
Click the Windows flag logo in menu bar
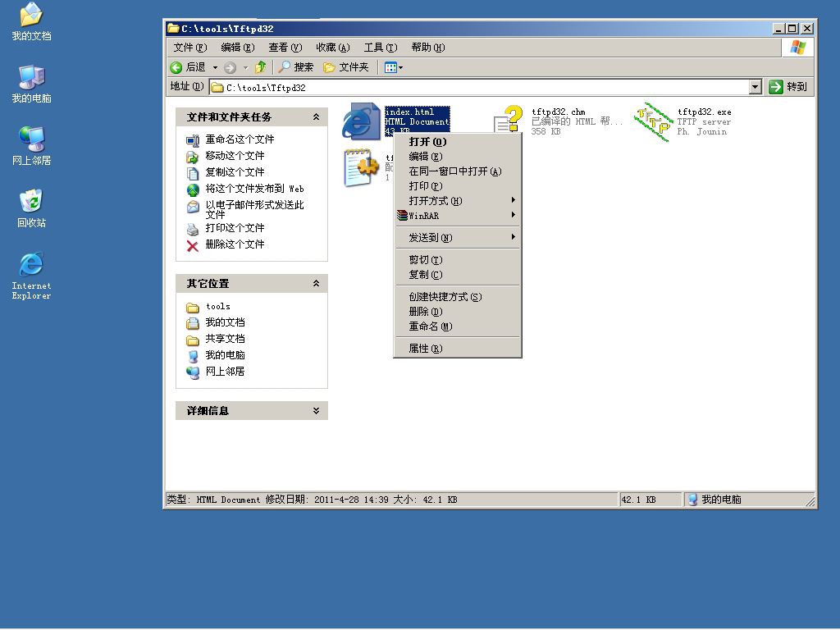pos(797,47)
